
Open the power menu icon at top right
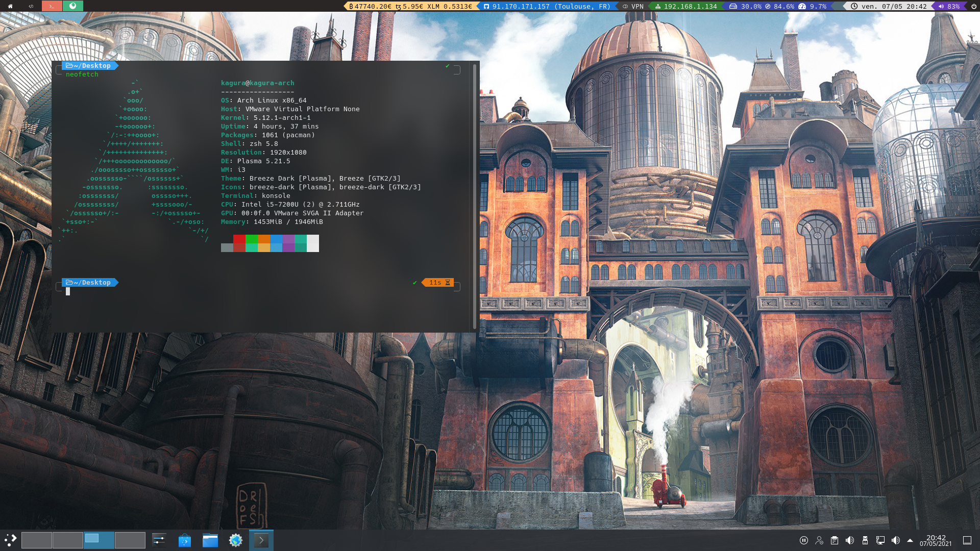click(x=974, y=6)
